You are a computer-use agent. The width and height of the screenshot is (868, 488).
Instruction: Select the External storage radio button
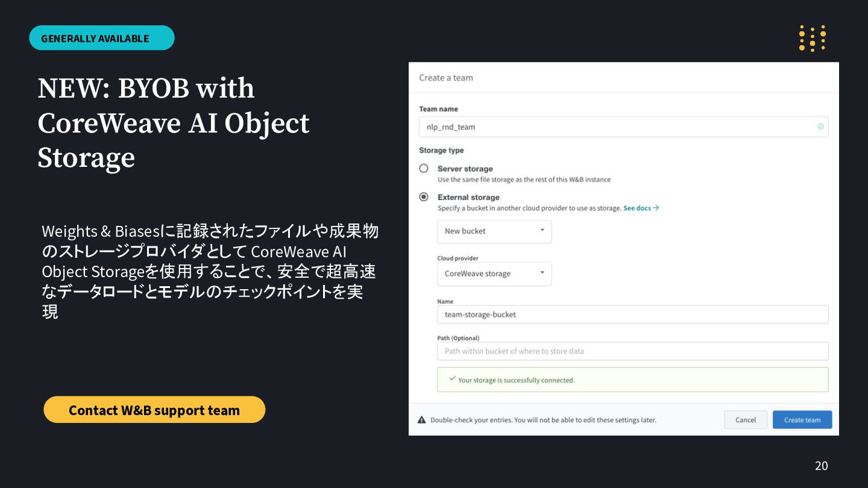click(424, 197)
